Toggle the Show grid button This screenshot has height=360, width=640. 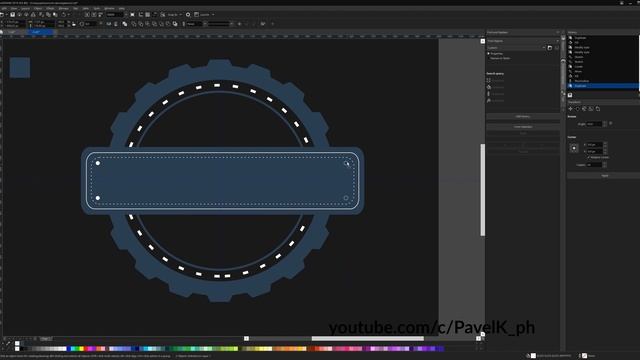pyautogui.click(x=147, y=15)
